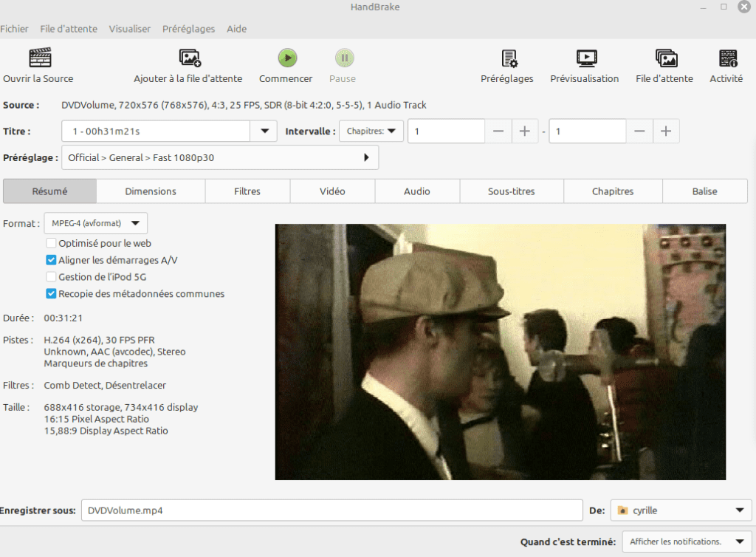
Task: Click the Ouvrir la Source clapperboard icon
Action: coord(39,58)
